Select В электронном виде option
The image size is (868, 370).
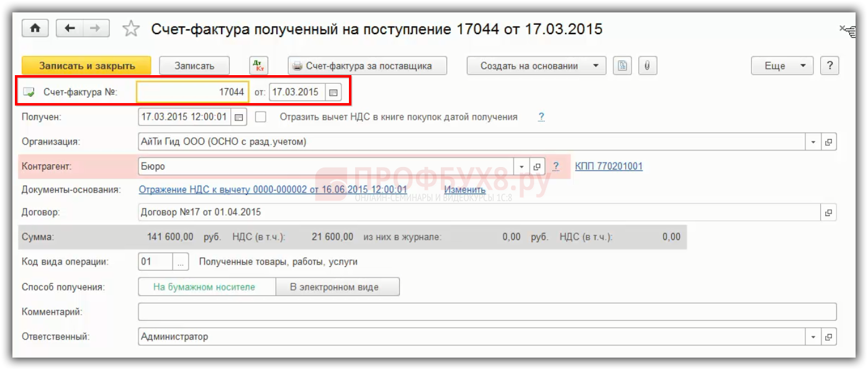pyautogui.click(x=334, y=287)
